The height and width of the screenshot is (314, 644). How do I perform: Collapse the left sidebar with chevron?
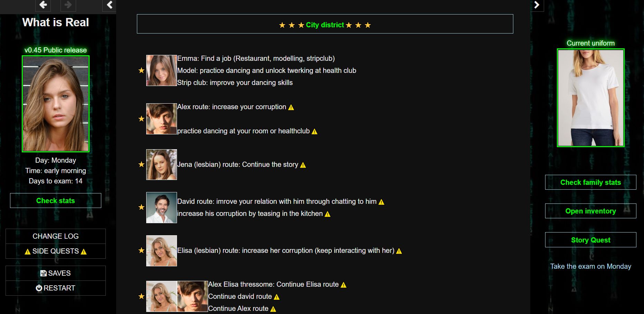coord(110,5)
